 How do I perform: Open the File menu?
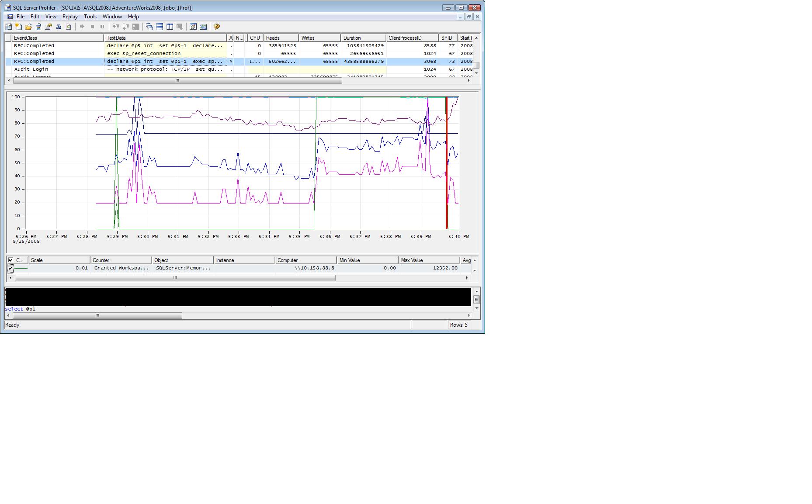click(21, 17)
